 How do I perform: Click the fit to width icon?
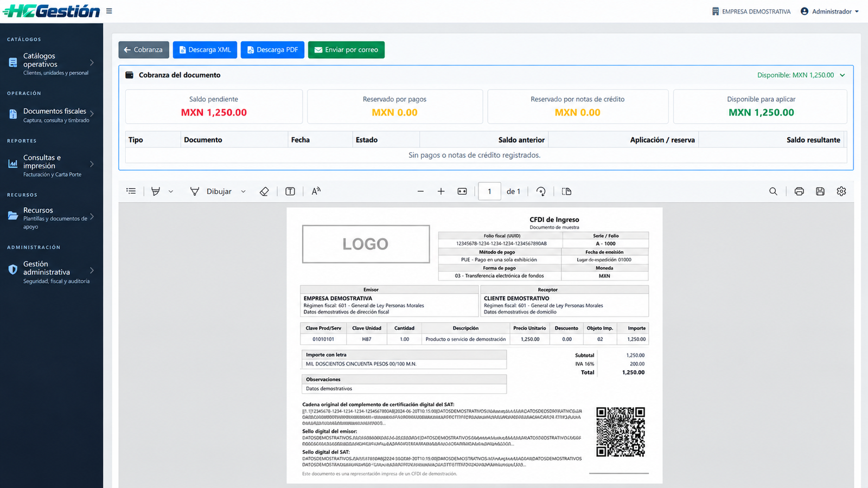(x=462, y=191)
